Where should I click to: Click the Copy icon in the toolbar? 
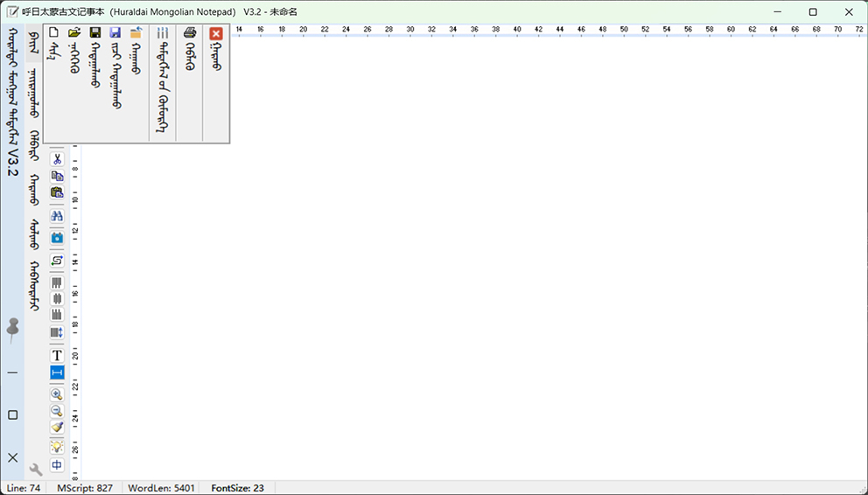57,176
